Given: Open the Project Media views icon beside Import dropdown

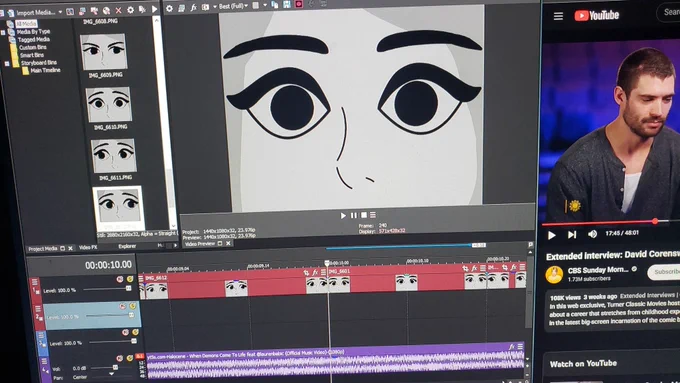Looking at the screenshot, I should click(70, 12).
